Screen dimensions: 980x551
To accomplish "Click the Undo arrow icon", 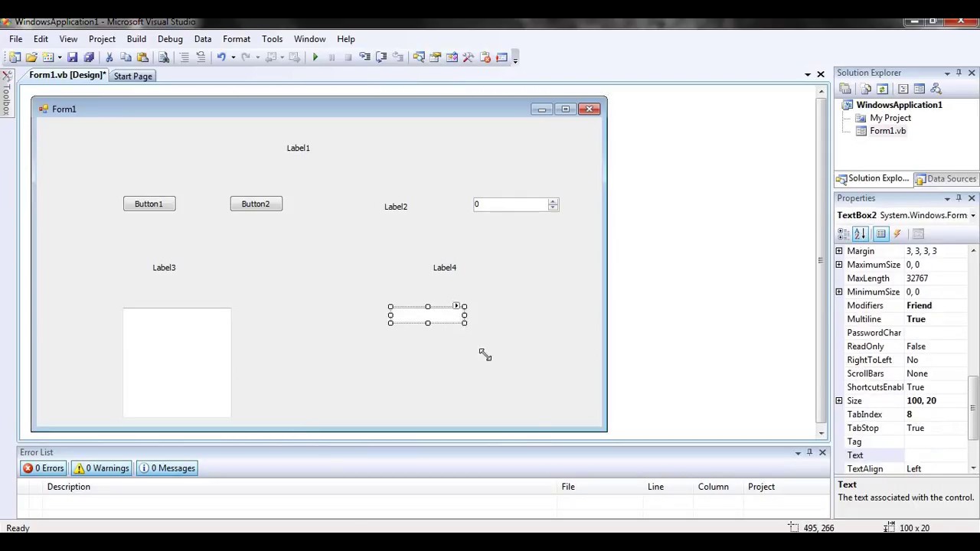I will 220,57.
